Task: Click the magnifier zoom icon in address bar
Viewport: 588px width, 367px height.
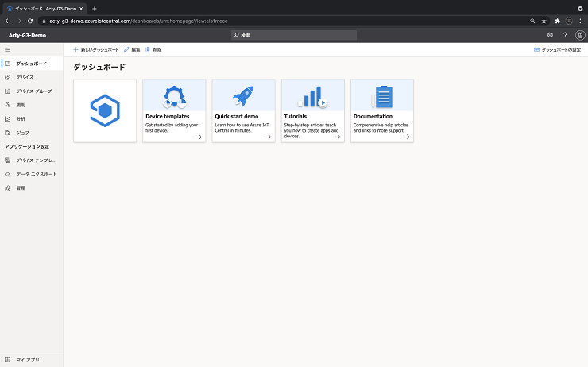Action: pyautogui.click(x=532, y=21)
